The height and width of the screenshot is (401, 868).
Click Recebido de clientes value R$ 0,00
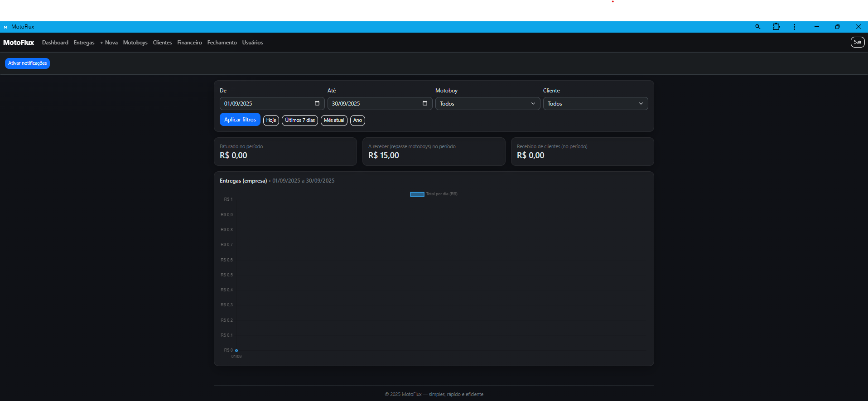pos(530,155)
